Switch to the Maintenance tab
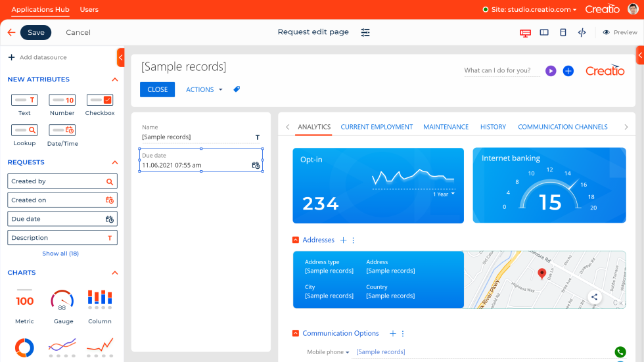This screenshot has width=644, height=362. (446, 127)
